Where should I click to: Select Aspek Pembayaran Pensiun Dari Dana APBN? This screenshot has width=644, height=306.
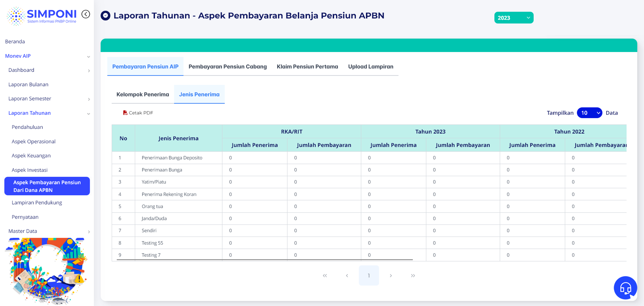tap(47, 186)
